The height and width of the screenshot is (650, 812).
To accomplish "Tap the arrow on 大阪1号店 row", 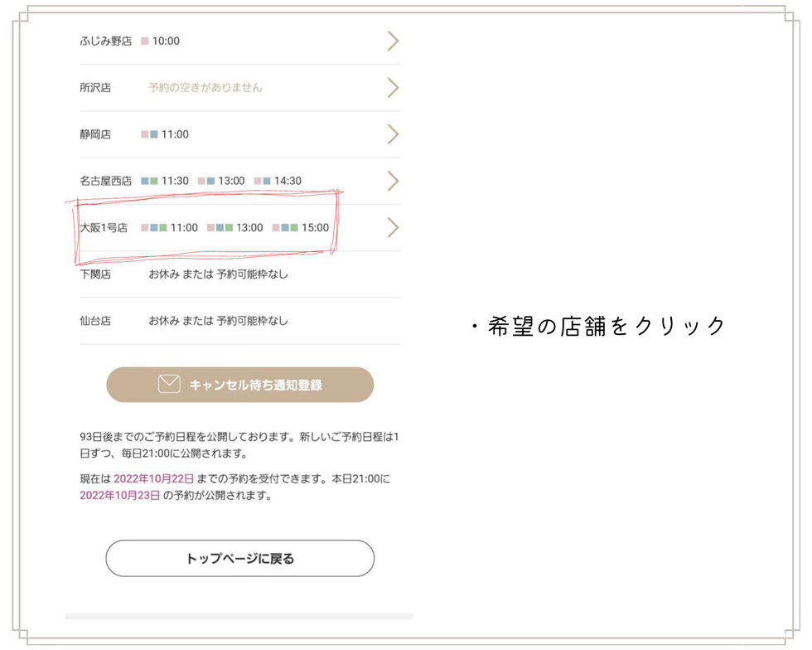I will click(393, 228).
